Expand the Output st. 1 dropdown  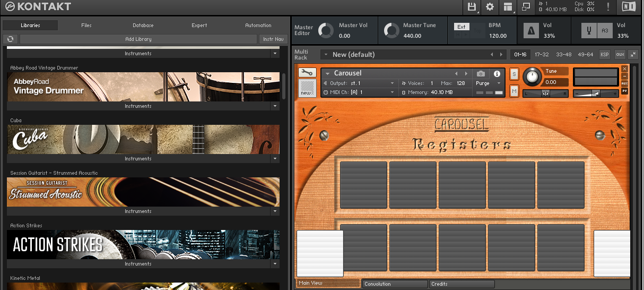point(392,83)
